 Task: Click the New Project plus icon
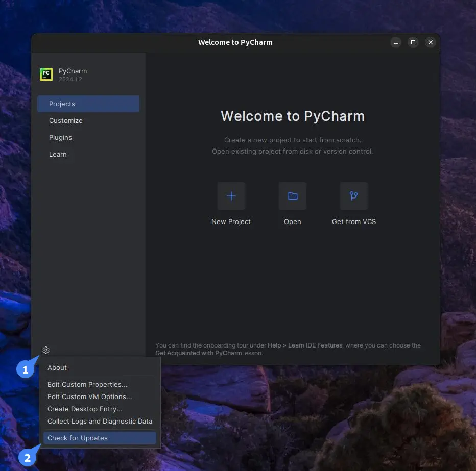(231, 196)
